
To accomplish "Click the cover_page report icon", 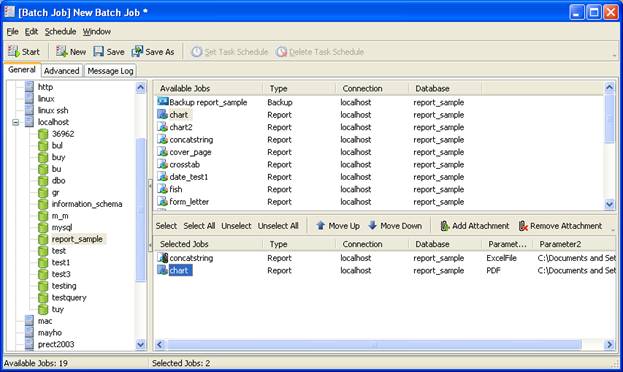I will point(163,151).
